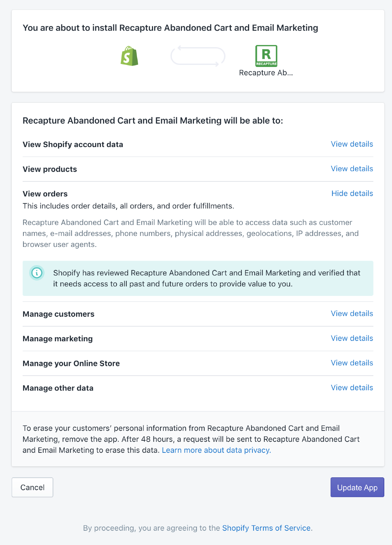Show details for Manage marketing
The width and height of the screenshot is (392, 545).
(352, 338)
